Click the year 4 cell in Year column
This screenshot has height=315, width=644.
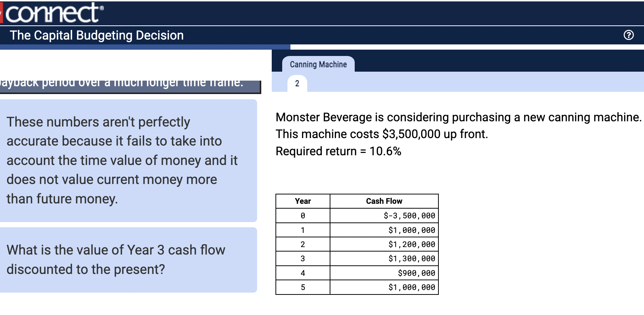pos(303,273)
